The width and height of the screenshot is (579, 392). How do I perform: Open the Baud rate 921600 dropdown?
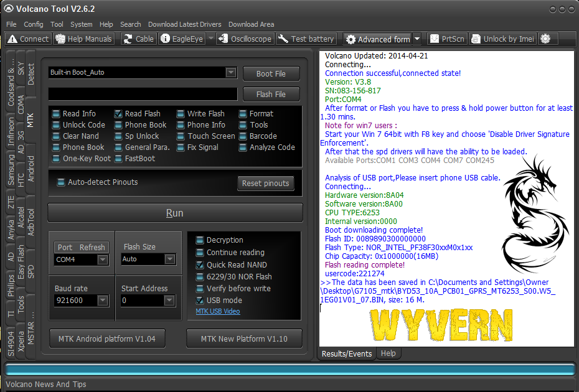click(x=103, y=301)
